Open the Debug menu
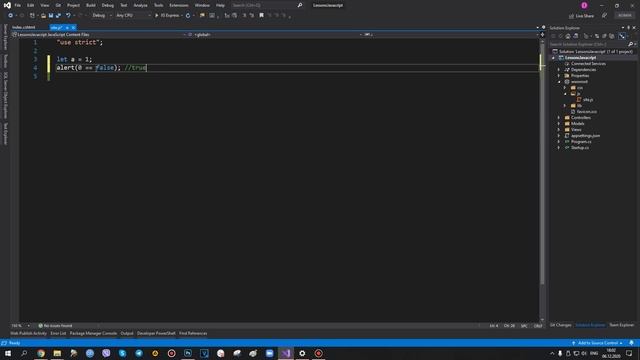The height and width of the screenshot is (360, 640). click(x=108, y=5)
